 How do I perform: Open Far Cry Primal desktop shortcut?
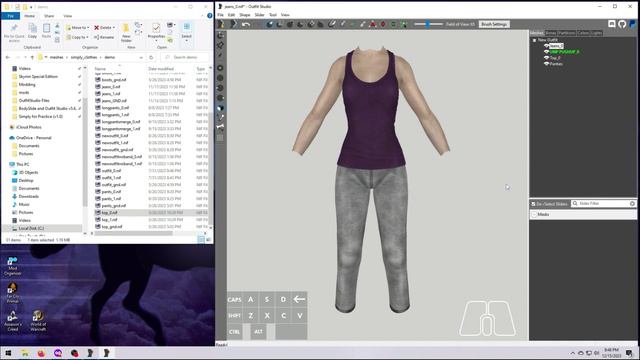tap(13, 293)
